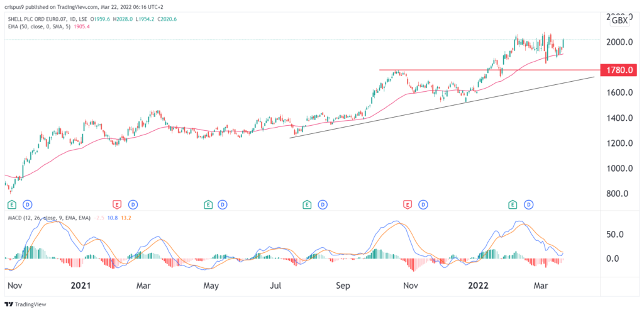Image resolution: width=644 pixels, height=312 pixels.
Task: Click the red 1780.0 price label
Action: (x=619, y=70)
